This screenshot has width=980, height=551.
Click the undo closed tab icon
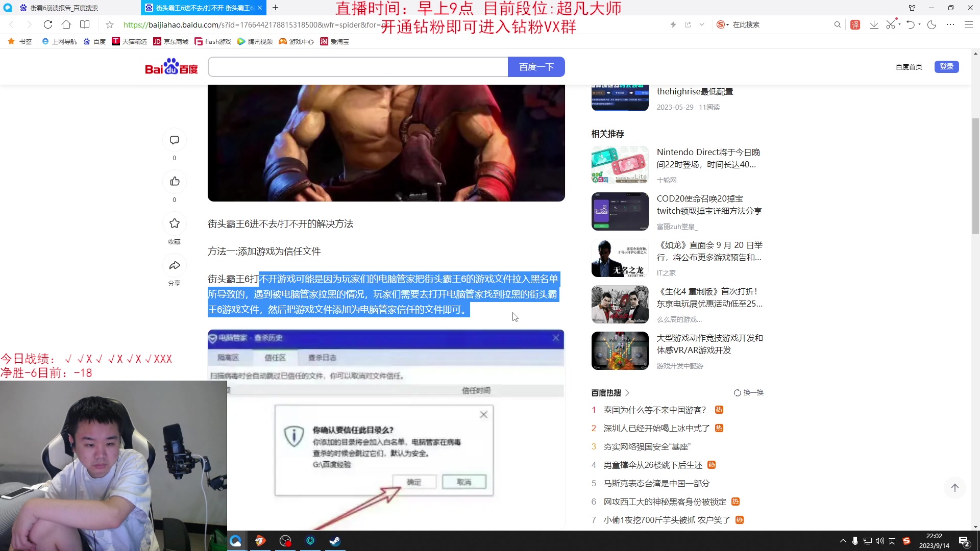[911, 24]
